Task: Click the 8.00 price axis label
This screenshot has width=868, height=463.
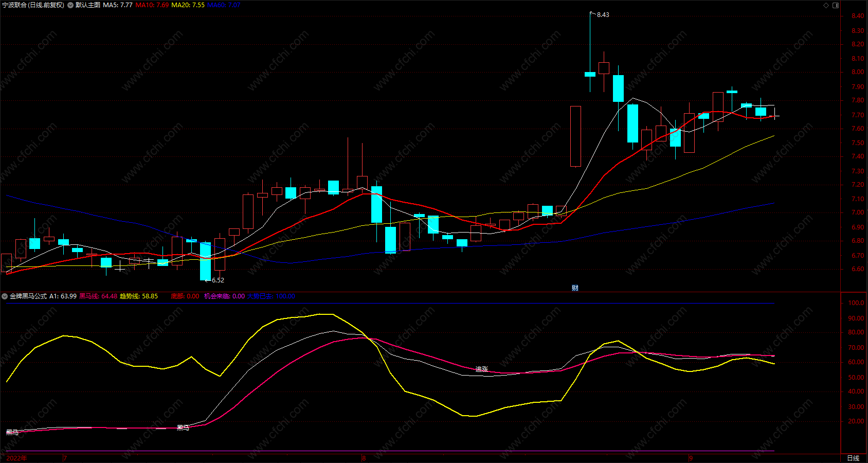Action: coord(858,73)
